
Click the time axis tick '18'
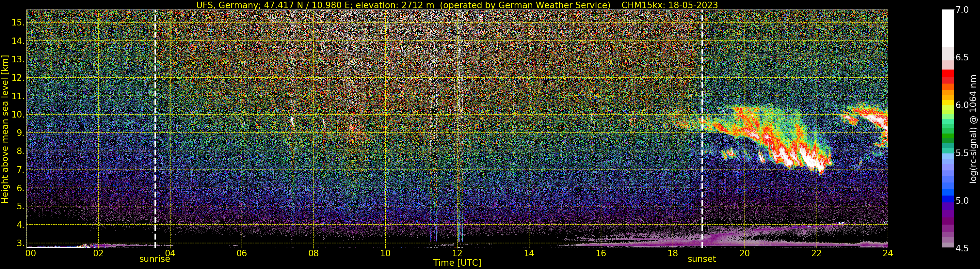[673, 253]
